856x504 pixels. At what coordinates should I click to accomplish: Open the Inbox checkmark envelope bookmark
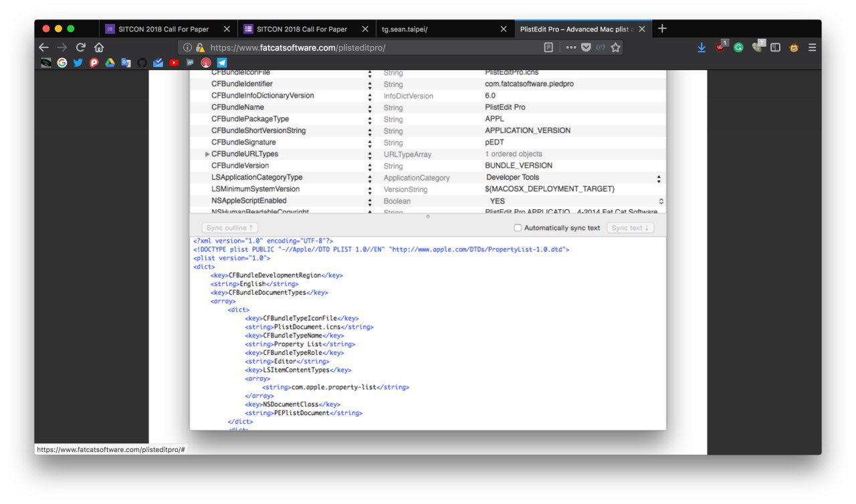[x=158, y=63]
